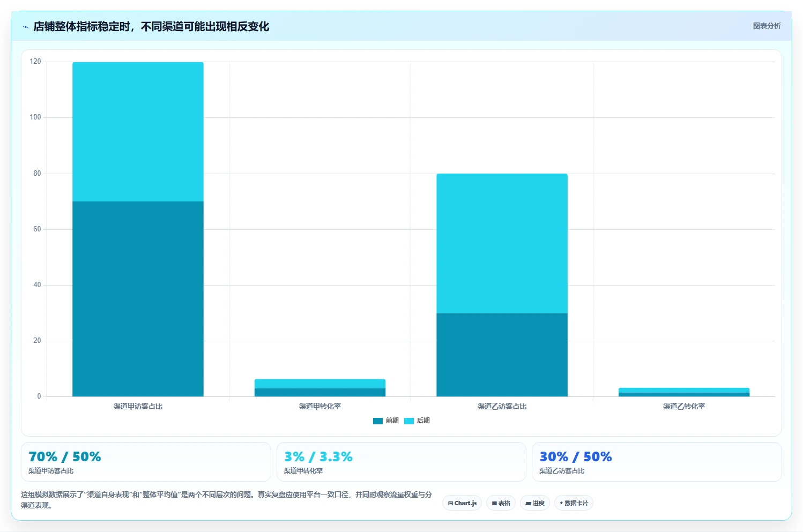Toggle the 后期 legend swatch
The width and height of the screenshot is (803, 532).
coord(409,421)
